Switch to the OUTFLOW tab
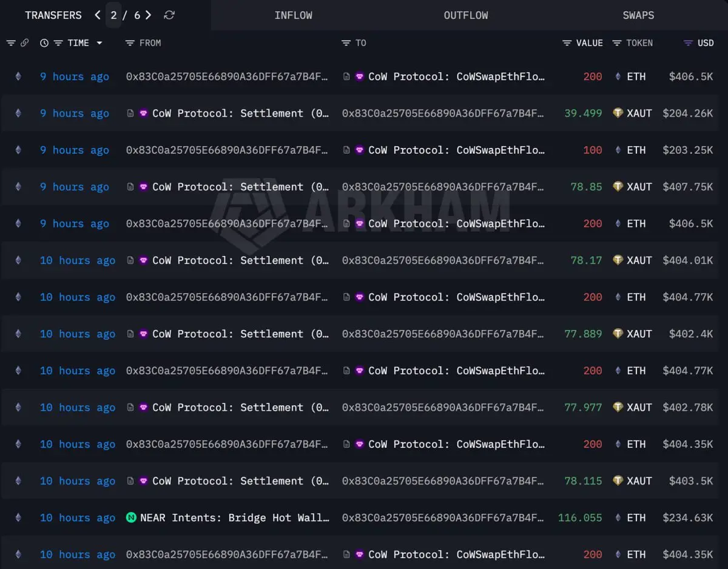This screenshot has width=728, height=569. pyautogui.click(x=466, y=15)
